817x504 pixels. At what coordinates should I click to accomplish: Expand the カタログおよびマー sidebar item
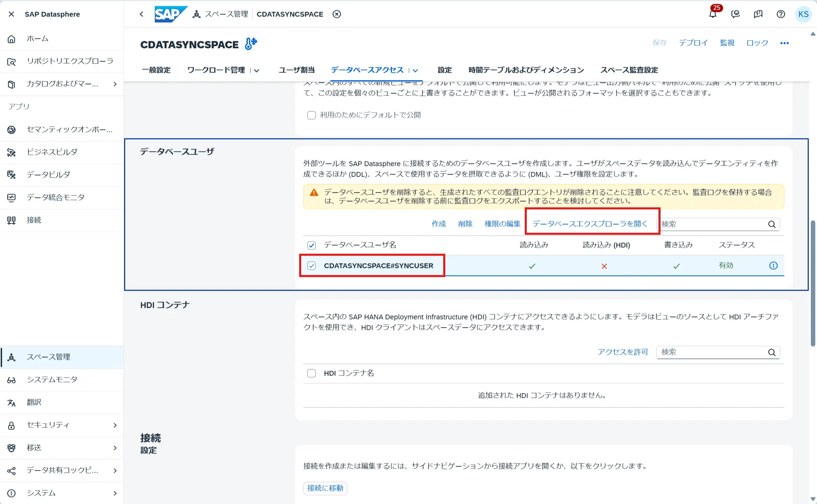(115, 84)
